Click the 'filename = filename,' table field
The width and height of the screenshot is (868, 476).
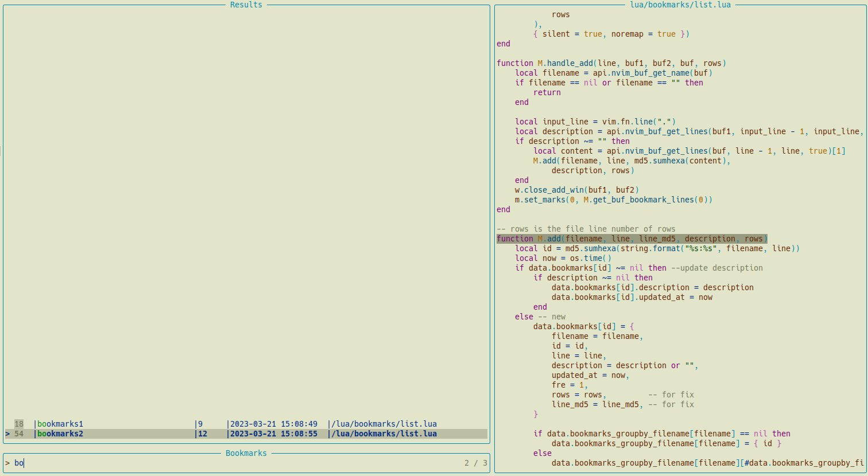[598, 336]
